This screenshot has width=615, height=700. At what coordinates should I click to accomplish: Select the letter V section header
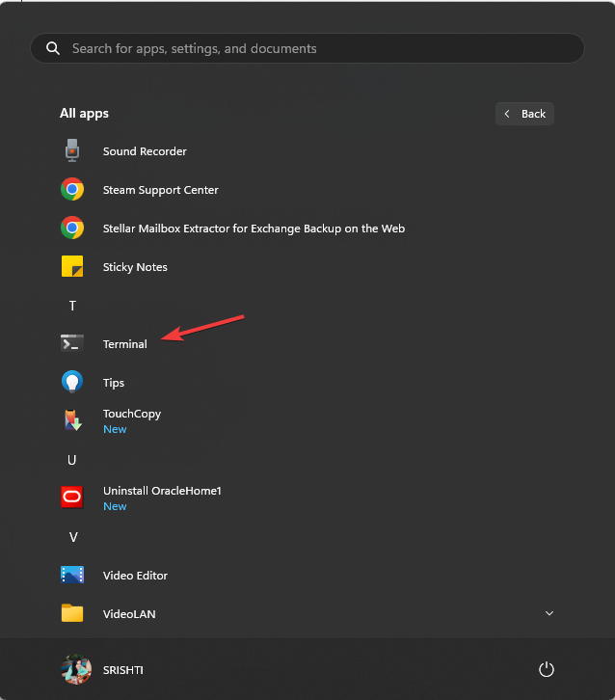point(73,537)
